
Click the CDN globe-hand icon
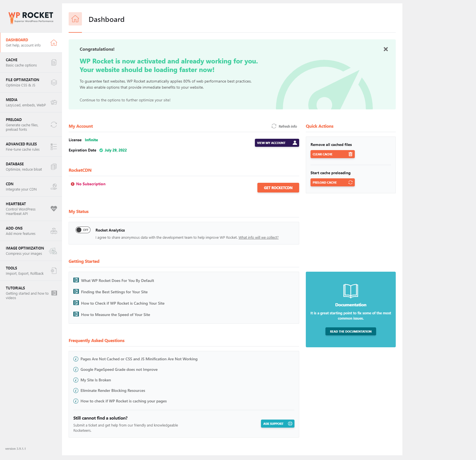click(54, 187)
